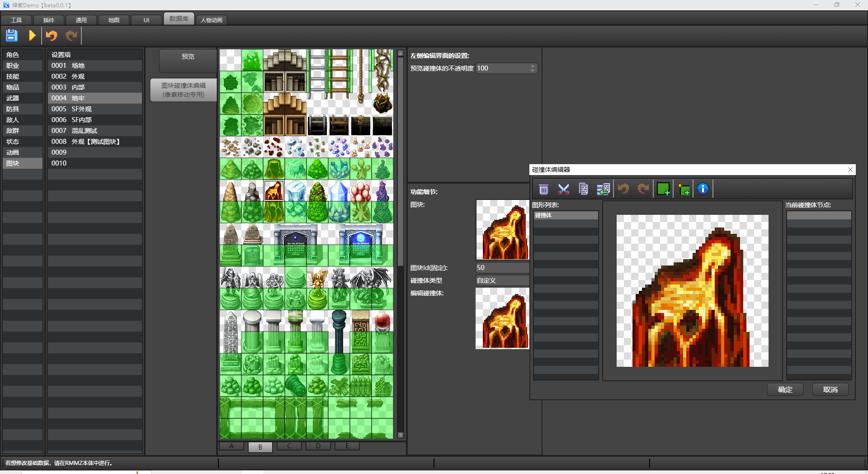The height and width of the screenshot is (474, 868).
Task: Switch to the 地图 tab
Action: pyautogui.click(x=114, y=20)
